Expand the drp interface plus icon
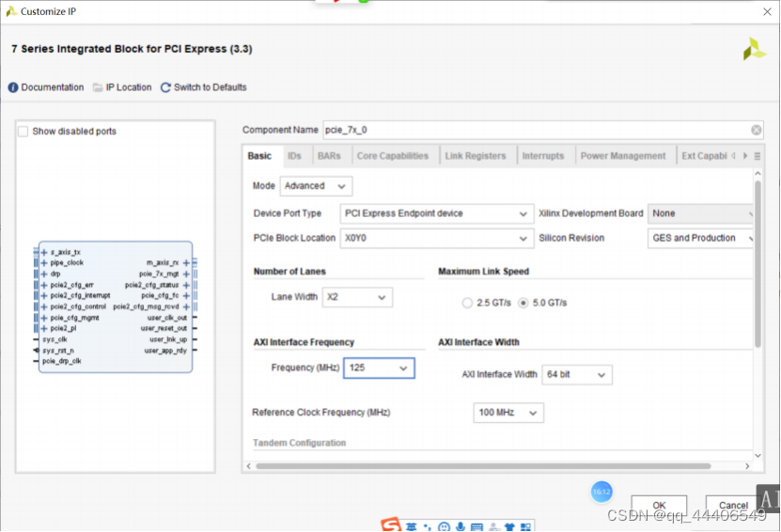 pyautogui.click(x=44, y=274)
